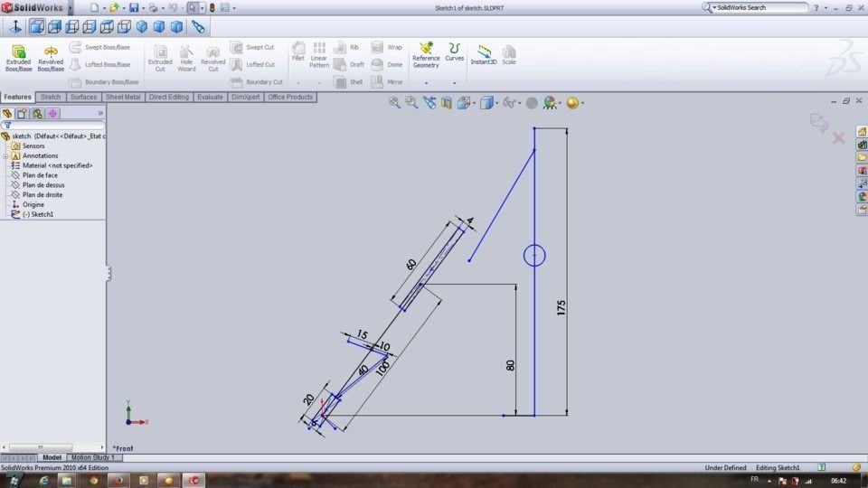
Task: Open the ConfigurationManager tab icon
Action: 37,114
